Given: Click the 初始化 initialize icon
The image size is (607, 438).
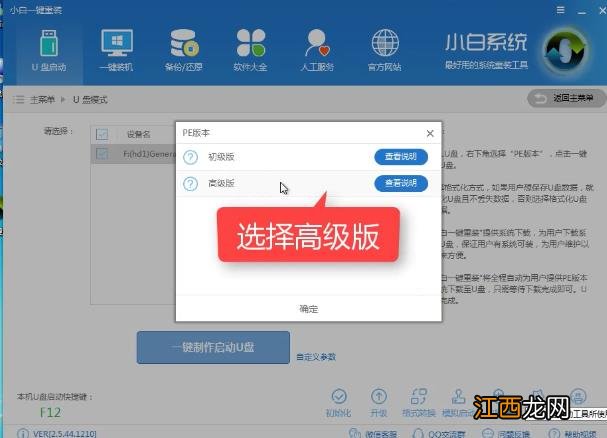Looking at the screenshot, I should (x=339, y=397).
